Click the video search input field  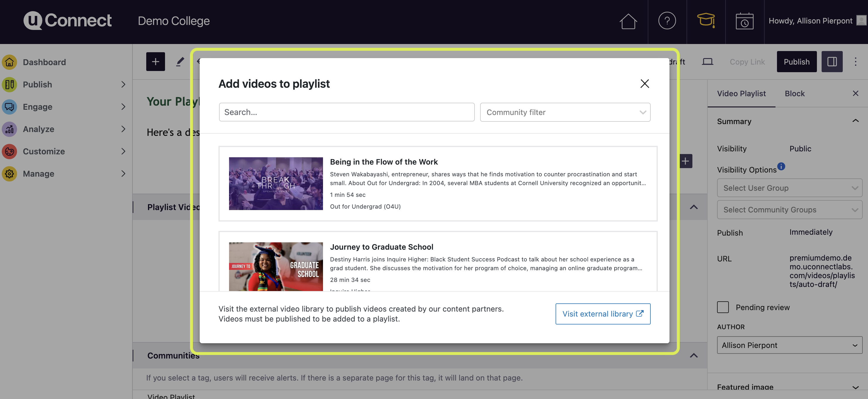click(x=346, y=112)
